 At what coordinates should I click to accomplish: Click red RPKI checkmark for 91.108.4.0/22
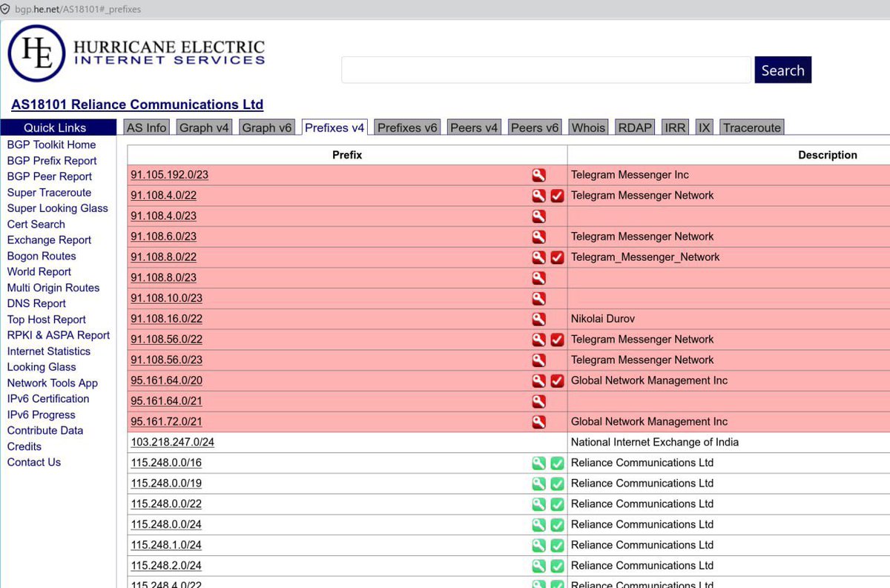(x=558, y=196)
